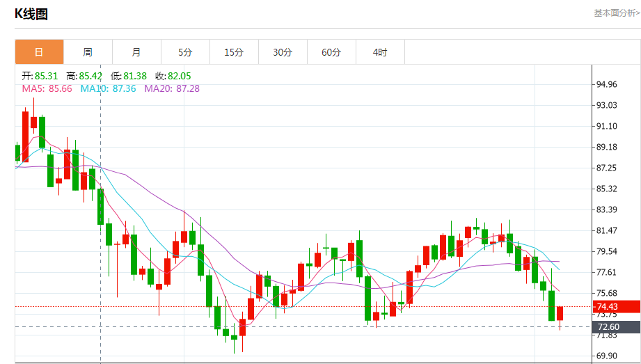Screen dimensions: 641x364
Task: Open the 基本面分析 link
Action: 616,13
